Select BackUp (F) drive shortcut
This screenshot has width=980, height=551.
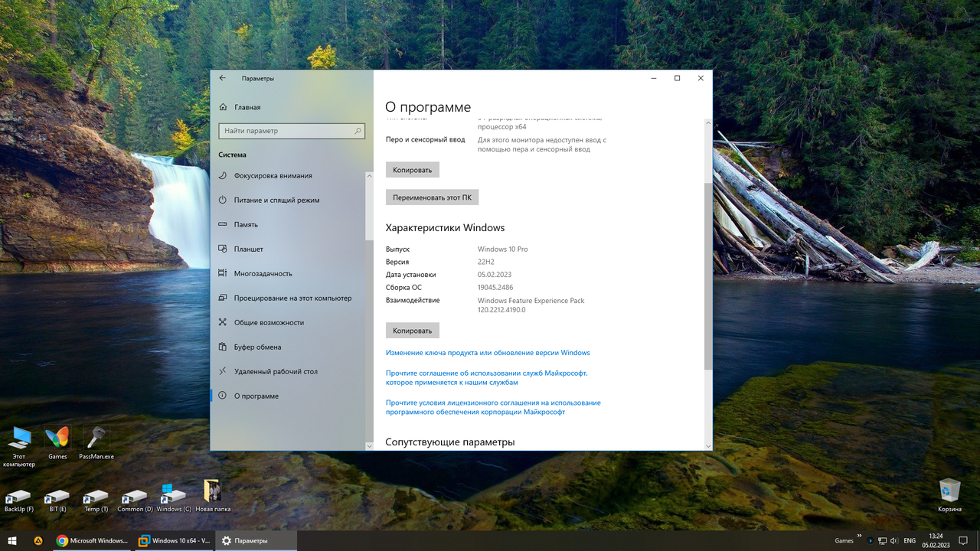click(19, 501)
